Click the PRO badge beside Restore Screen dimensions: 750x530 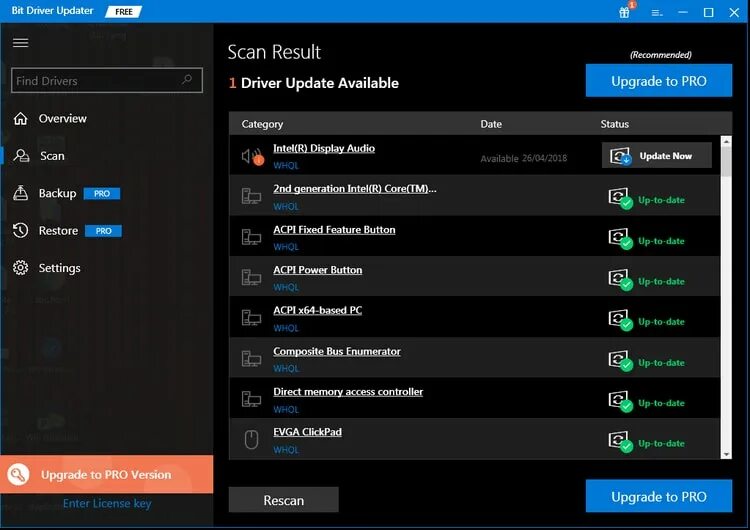click(x=103, y=231)
